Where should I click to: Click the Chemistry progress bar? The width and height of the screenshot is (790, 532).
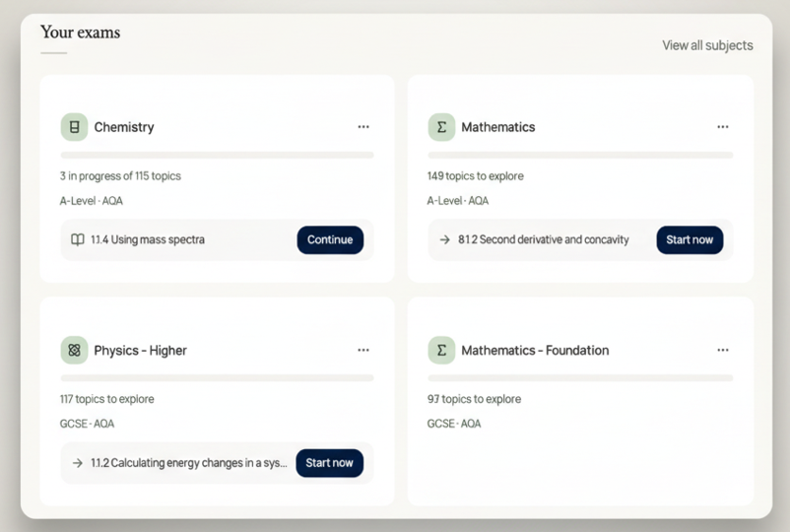[x=217, y=156]
